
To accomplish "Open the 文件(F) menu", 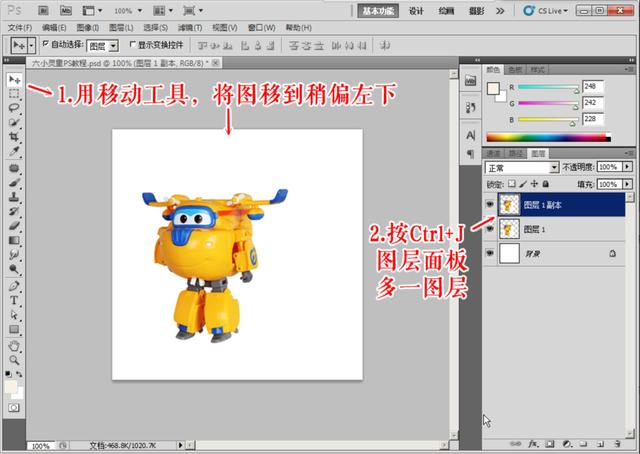I will click(x=20, y=28).
